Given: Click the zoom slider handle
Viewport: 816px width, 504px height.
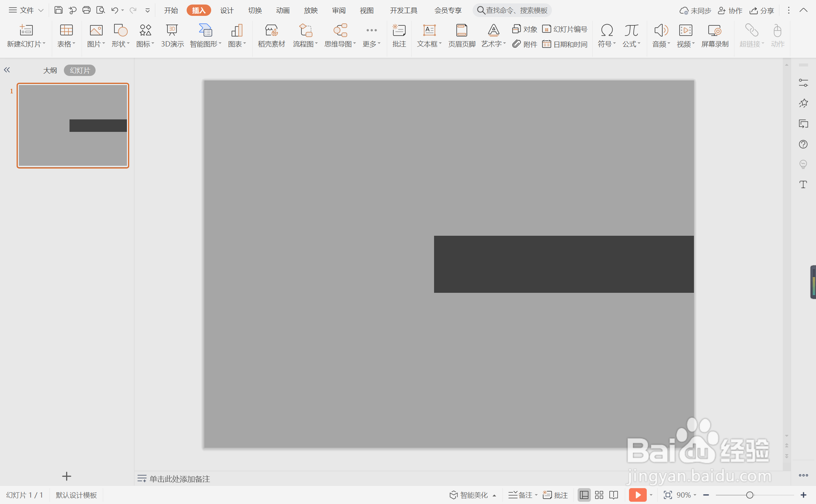Looking at the screenshot, I should coord(750,495).
